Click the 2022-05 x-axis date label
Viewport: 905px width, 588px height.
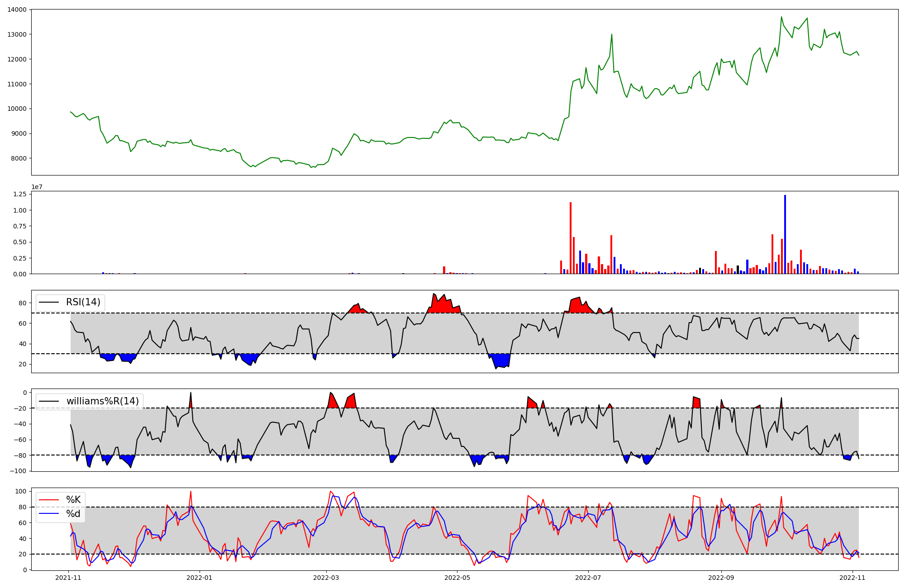click(457, 578)
